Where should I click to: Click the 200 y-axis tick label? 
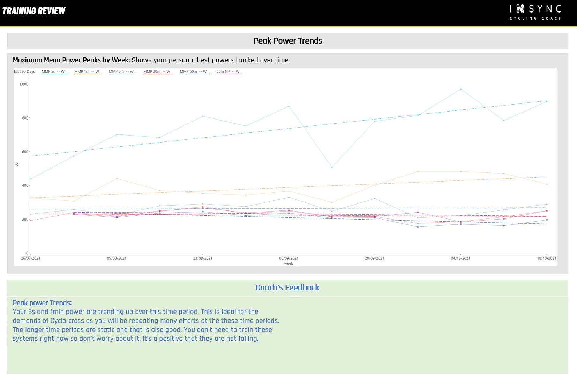point(25,219)
